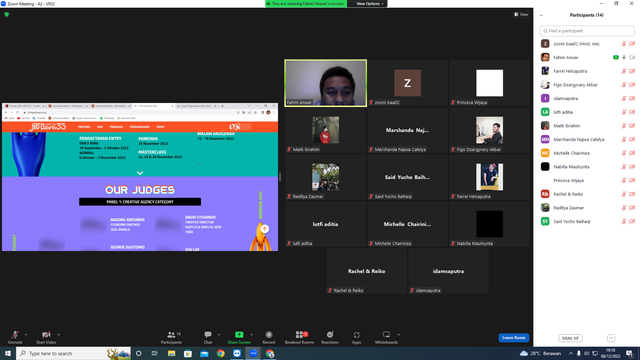Open the Reactions icon

pos(330,335)
